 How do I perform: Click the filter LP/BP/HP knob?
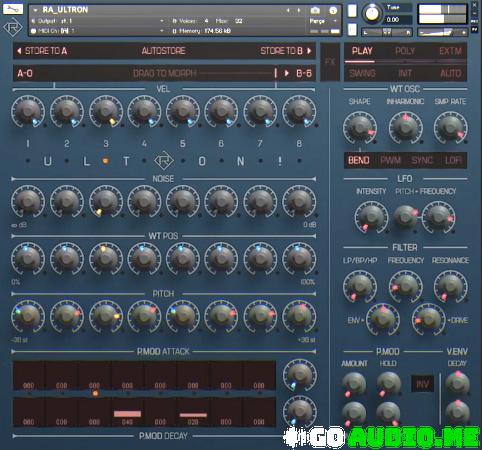360,286
